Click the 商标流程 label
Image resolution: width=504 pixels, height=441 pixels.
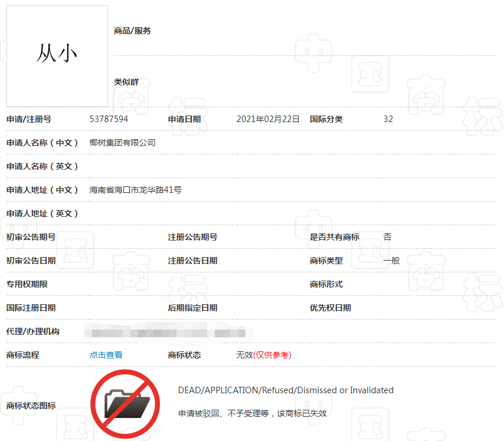[23, 355]
